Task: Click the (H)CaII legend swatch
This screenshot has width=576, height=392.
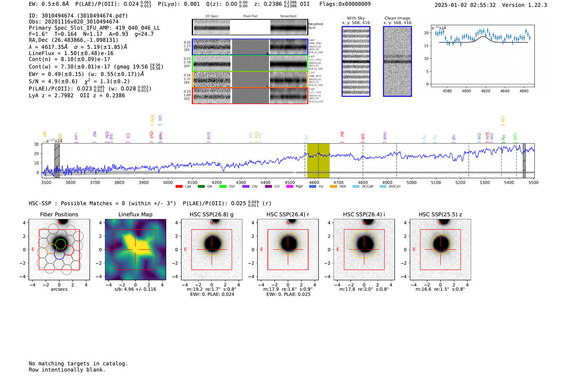Action: coord(383,186)
